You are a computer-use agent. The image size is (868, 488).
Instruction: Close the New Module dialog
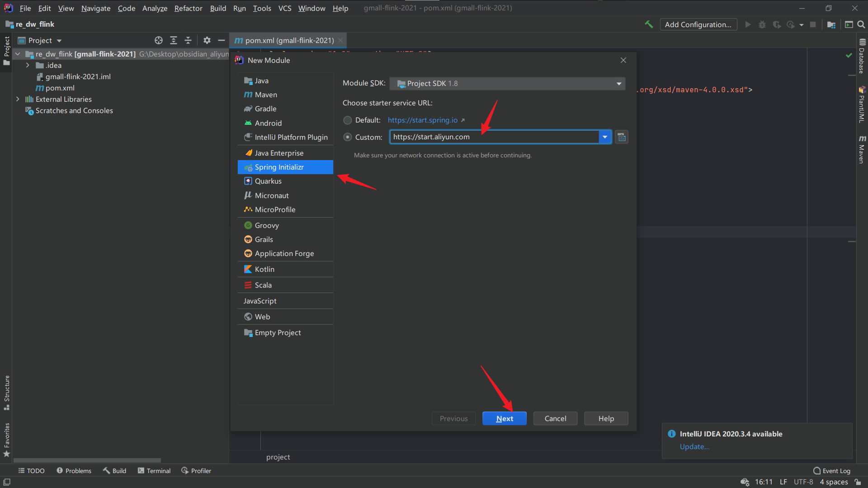point(623,60)
